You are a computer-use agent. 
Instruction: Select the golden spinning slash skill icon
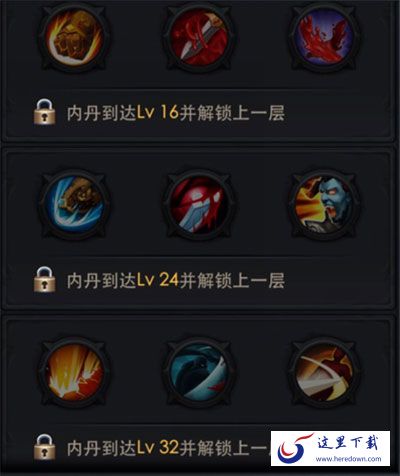324,372
